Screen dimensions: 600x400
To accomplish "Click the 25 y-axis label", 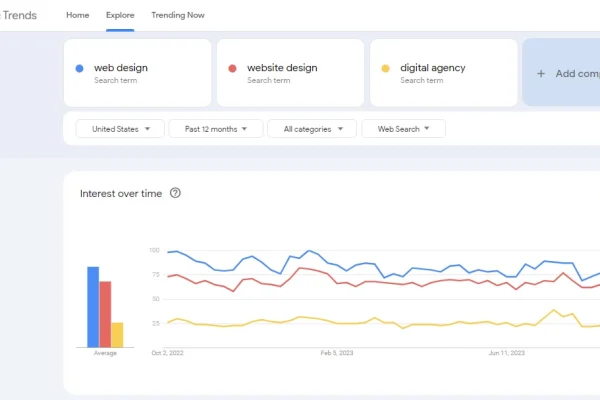I will coord(155,323).
